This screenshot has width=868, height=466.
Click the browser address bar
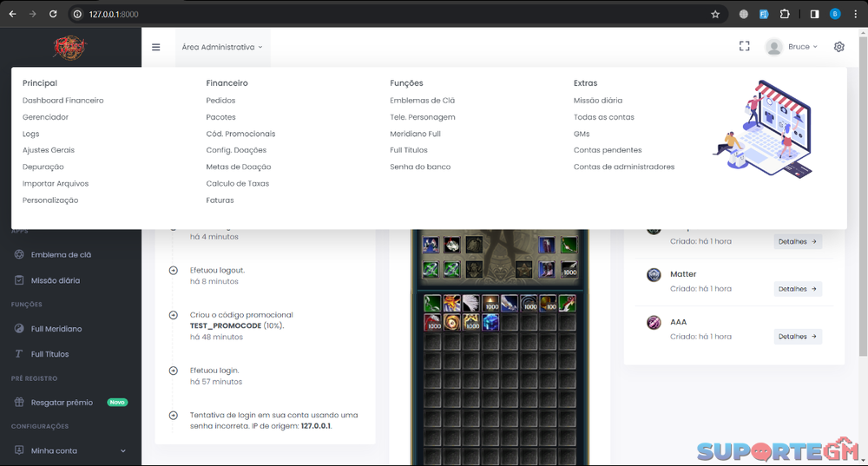coord(391,14)
